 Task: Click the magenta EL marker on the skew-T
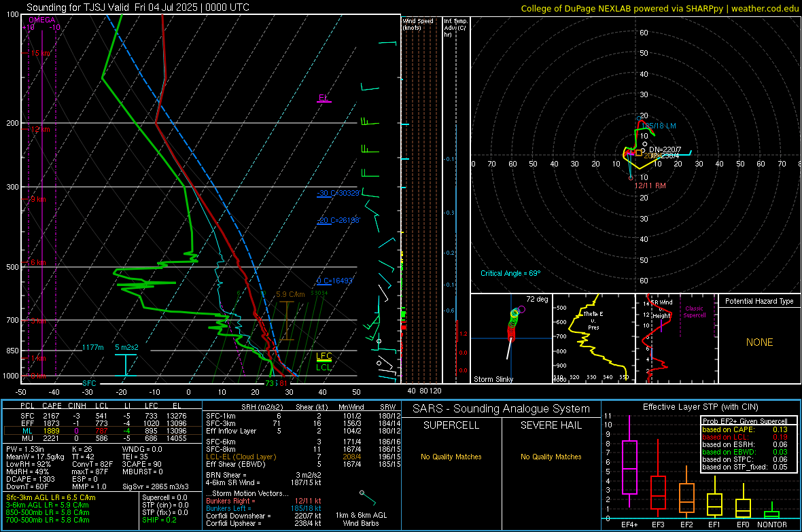click(x=324, y=98)
